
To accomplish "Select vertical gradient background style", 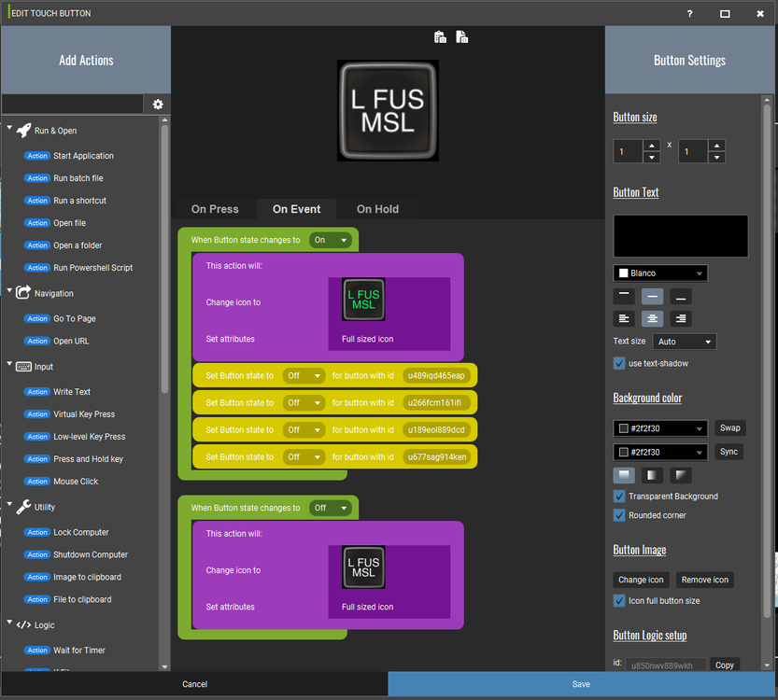I will tap(624, 475).
